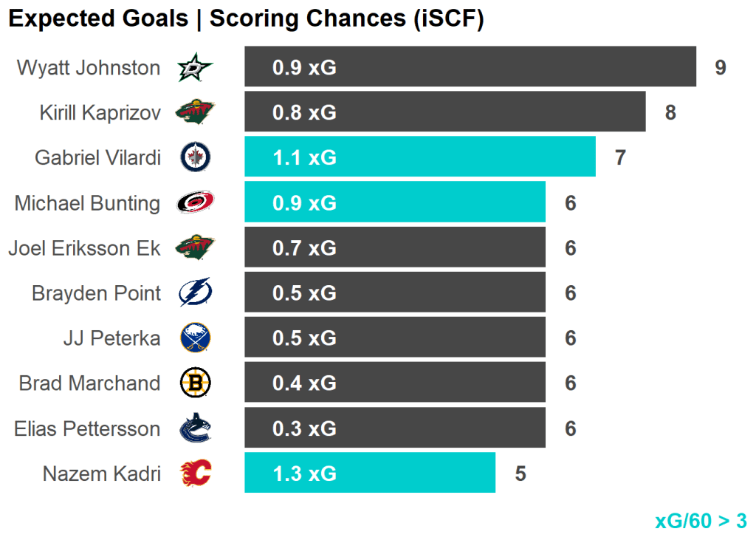Image resolution: width=756 pixels, height=540 pixels.
Task: Click the Winnipeg Jets logo icon
Action: pyautogui.click(x=196, y=157)
